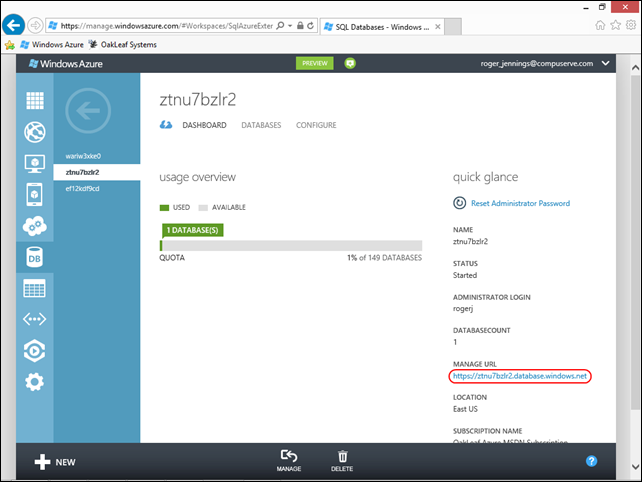
Task: Click the large circular back arrow in portal
Action: 88,111
